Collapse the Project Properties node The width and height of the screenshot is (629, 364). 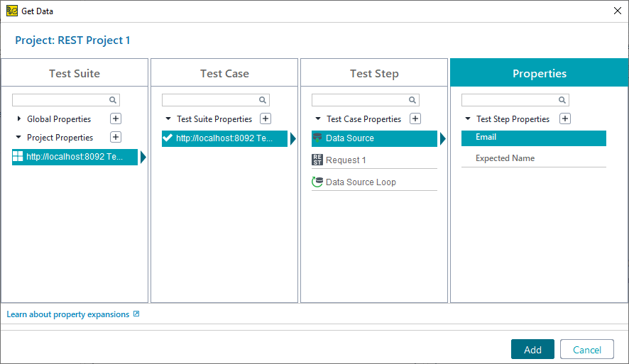[18, 137]
